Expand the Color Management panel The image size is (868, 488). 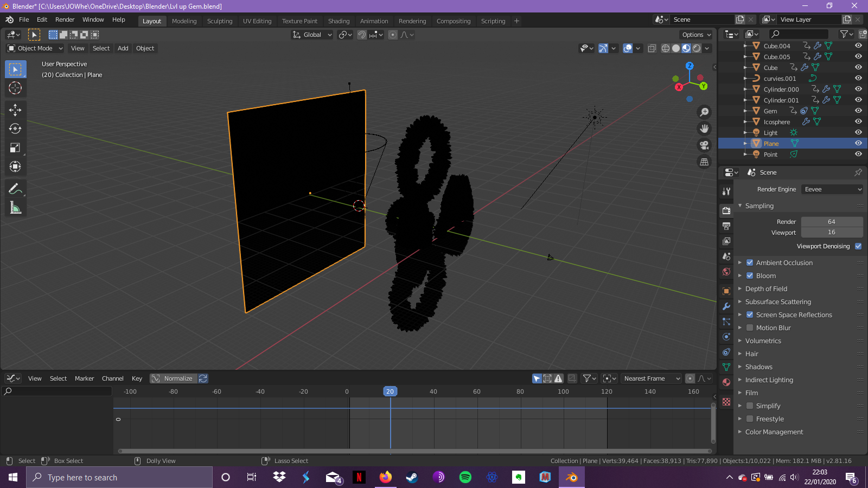pos(774,432)
